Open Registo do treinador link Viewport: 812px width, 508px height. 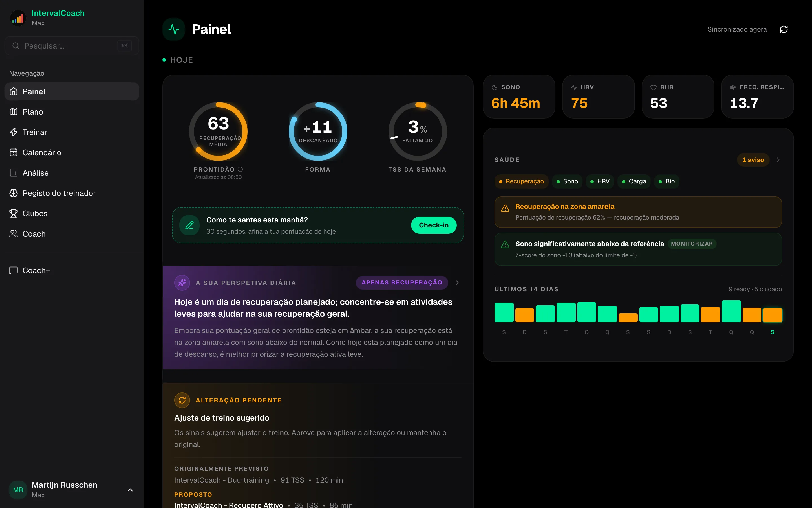pos(72,193)
